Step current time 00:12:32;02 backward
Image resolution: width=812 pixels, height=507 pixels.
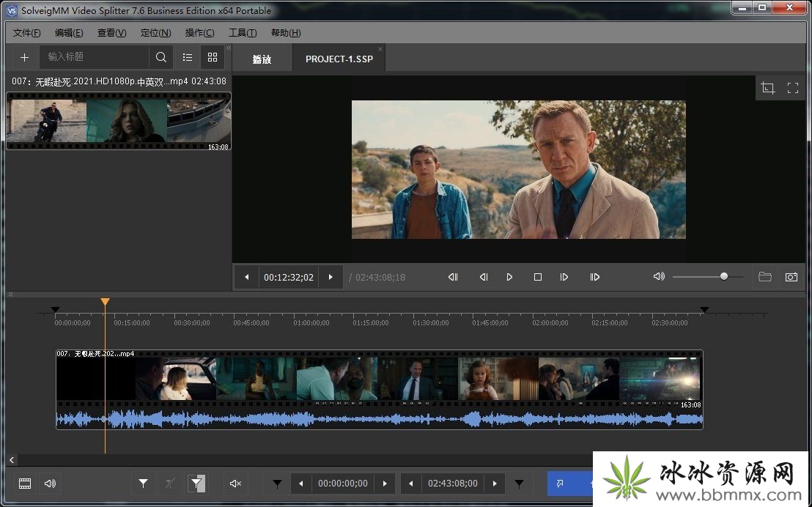(246, 277)
